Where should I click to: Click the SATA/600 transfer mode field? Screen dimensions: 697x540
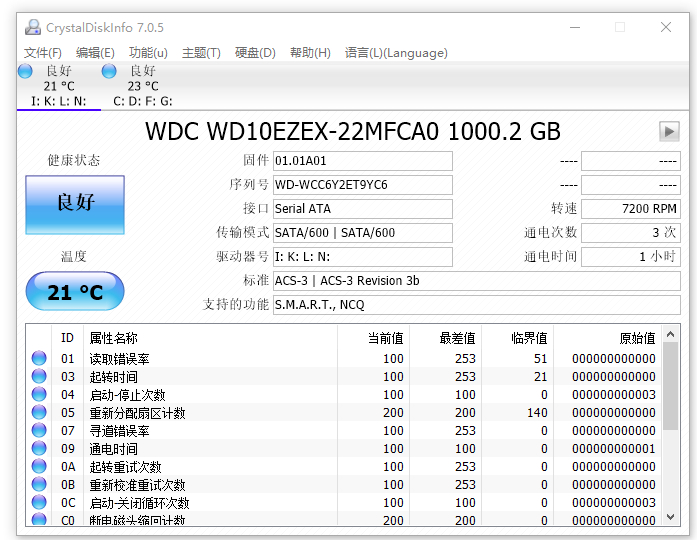pyautogui.click(x=363, y=233)
